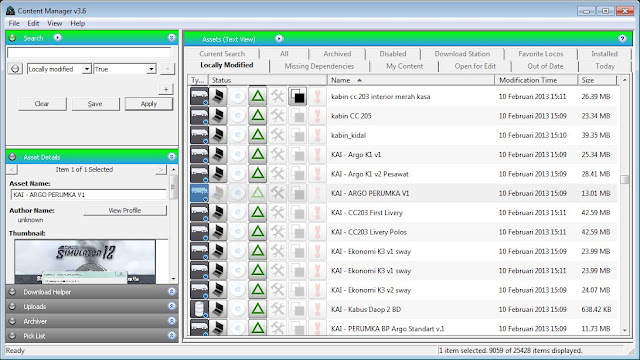The width and height of the screenshot is (640, 360).
Task: Click the black squares icon for kabin cc 203 interior merah kasa
Action: click(298, 97)
